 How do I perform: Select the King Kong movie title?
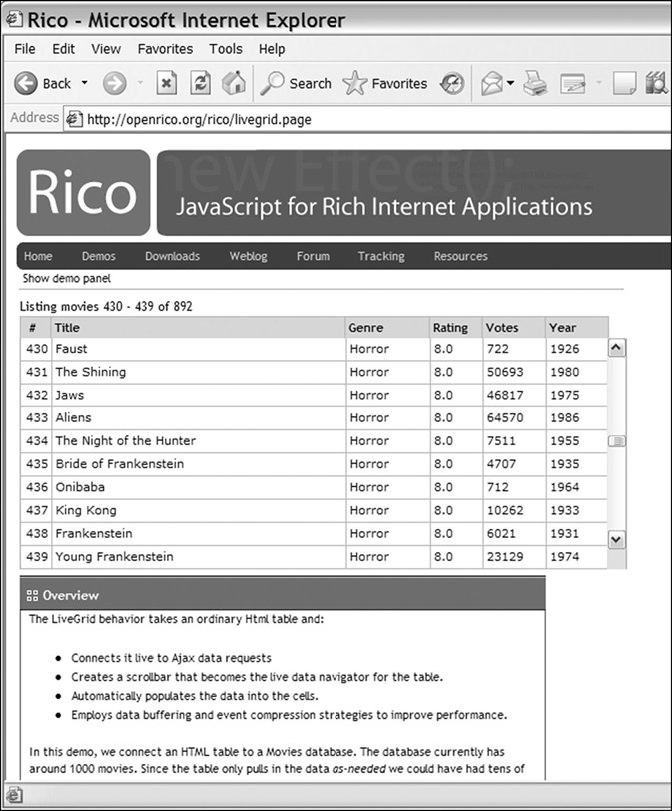tap(86, 510)
